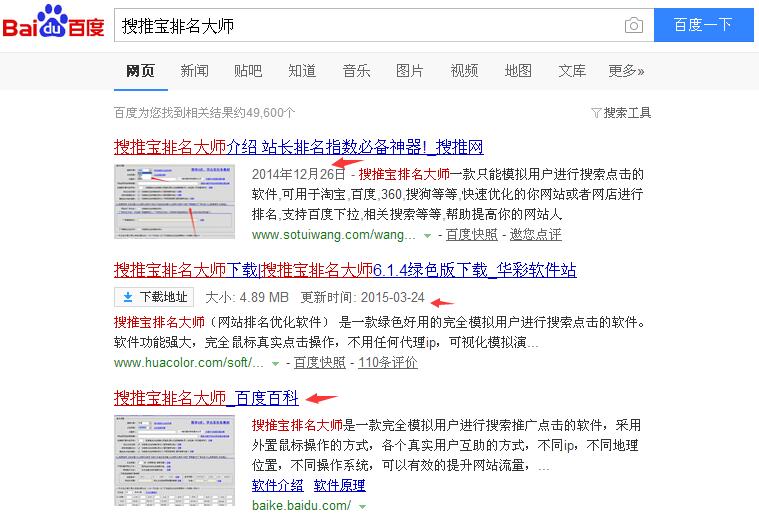Click the 更新时间: 2015-03-24 text
Image resolution: width=759 pixels, height=523 pixels.
pyautogui.click(x=363, y=297)
